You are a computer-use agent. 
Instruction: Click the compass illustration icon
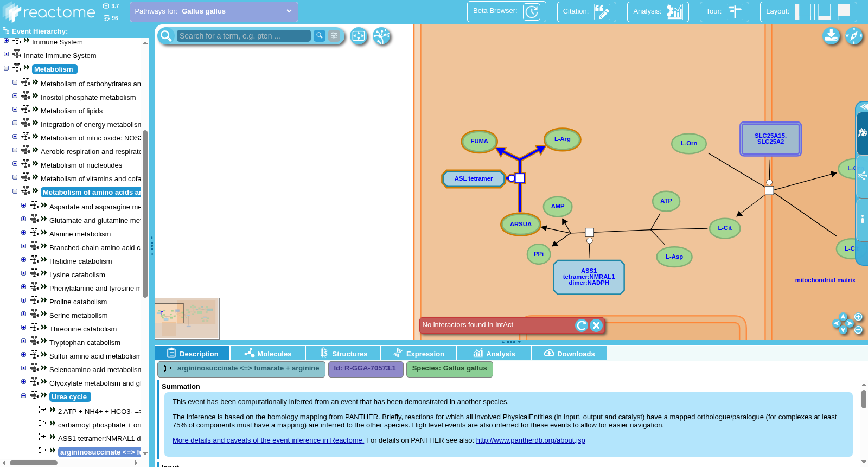[x=854, y=36]
